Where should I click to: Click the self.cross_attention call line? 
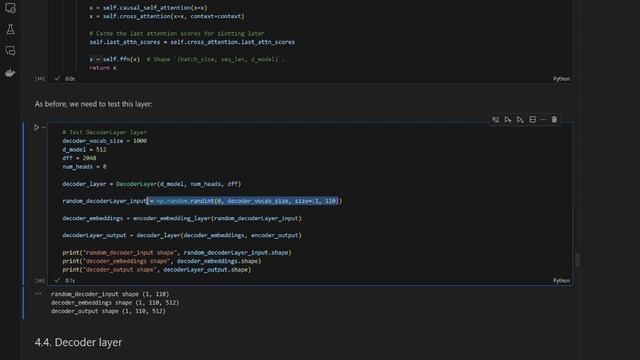coord(167,16)
